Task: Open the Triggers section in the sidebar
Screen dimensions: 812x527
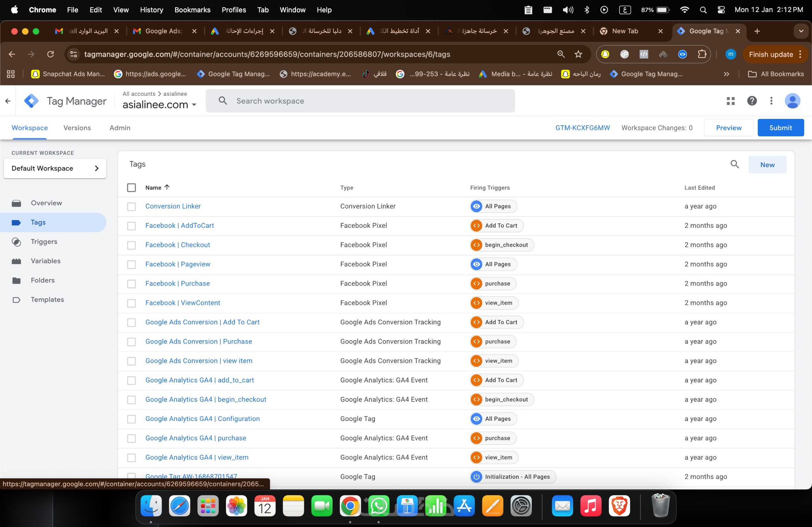Action: click(44, 242)
